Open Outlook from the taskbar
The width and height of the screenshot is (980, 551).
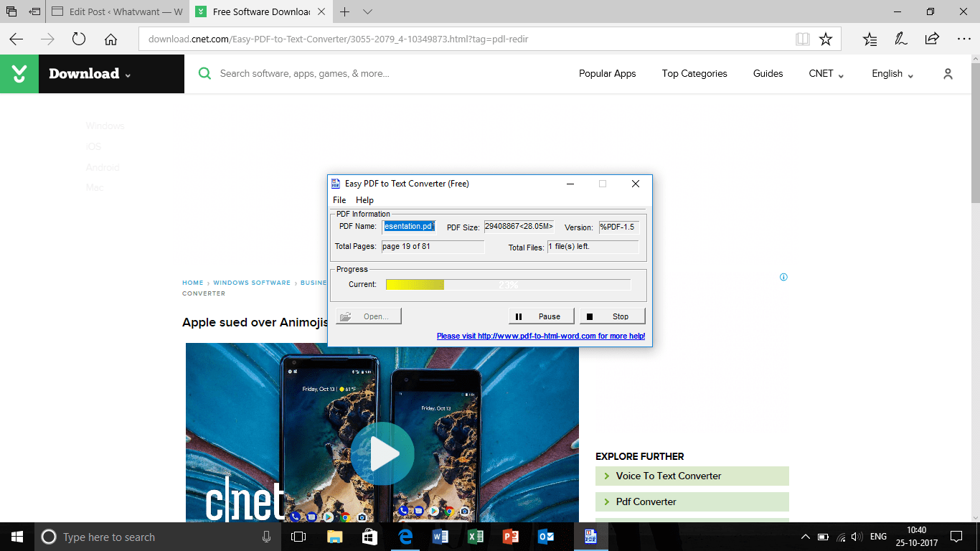coord(546,537)
